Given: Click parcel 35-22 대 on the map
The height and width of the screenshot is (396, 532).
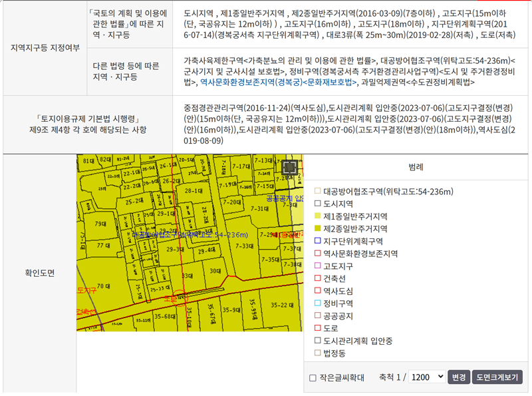Looking at the screenshot, I should 282,305.
